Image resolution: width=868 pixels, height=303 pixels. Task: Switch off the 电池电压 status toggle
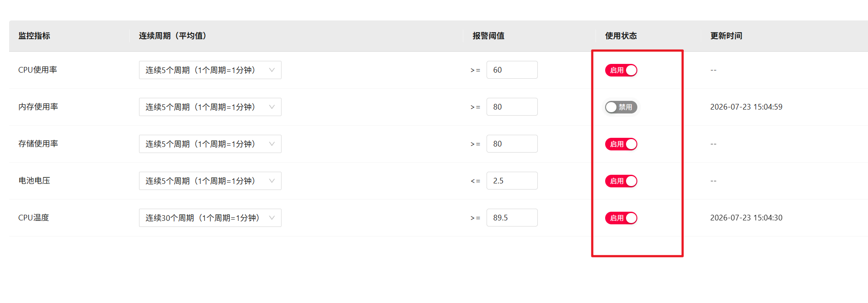coord(621,181)
